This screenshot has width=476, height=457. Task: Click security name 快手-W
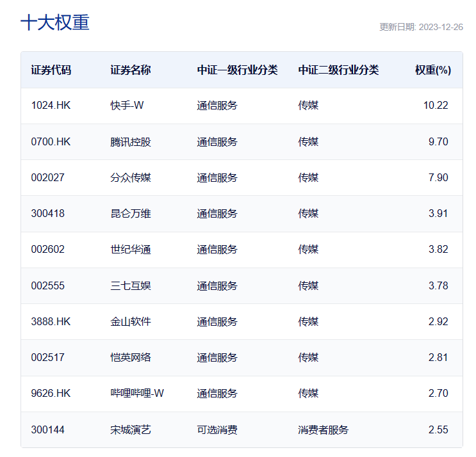click(127, 106)
